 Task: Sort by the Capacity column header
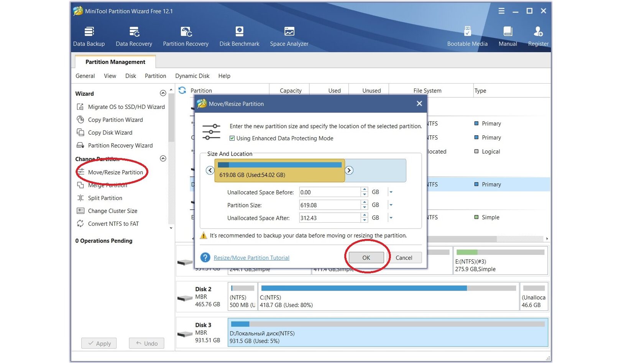pos(291,90)
